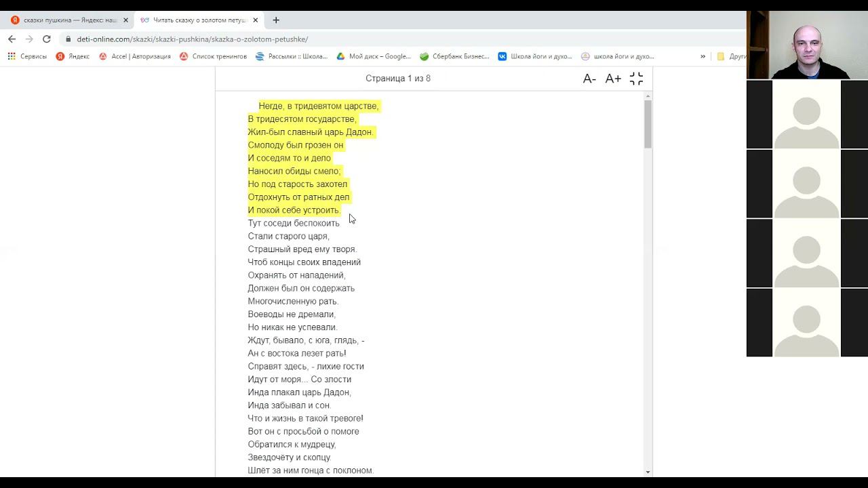
Task: Click the line 'Смолоду был грозен он'
Action: (x=296, y=145)
